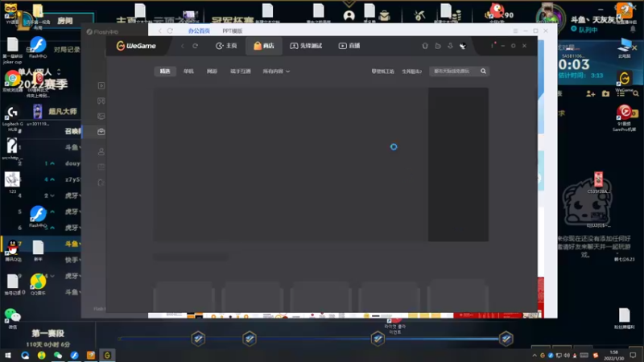The width and height of the screenshot is (644, 362).
Task: Click the picture icon in Flash中心 sidebar
Action: (x=101, y=116)
